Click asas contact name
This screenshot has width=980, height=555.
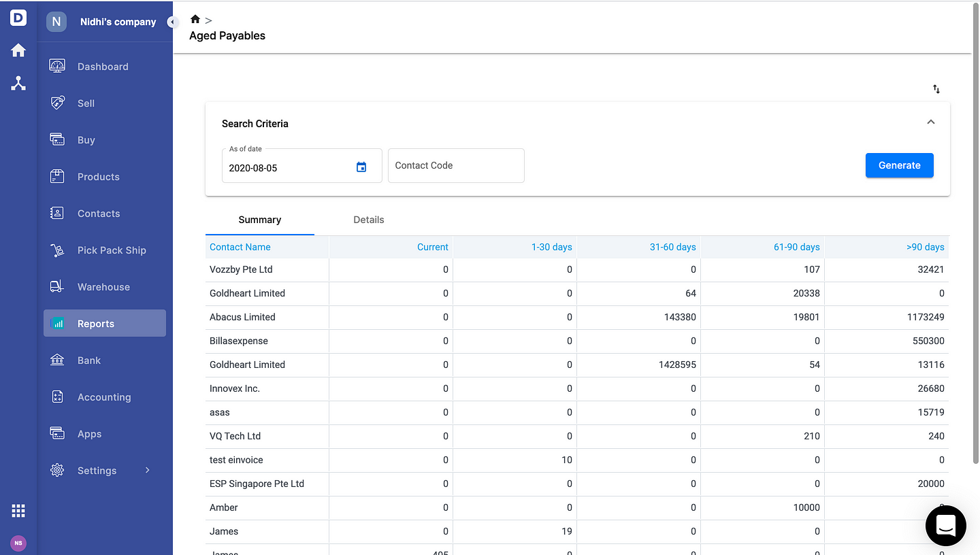[x=220, y=412]
